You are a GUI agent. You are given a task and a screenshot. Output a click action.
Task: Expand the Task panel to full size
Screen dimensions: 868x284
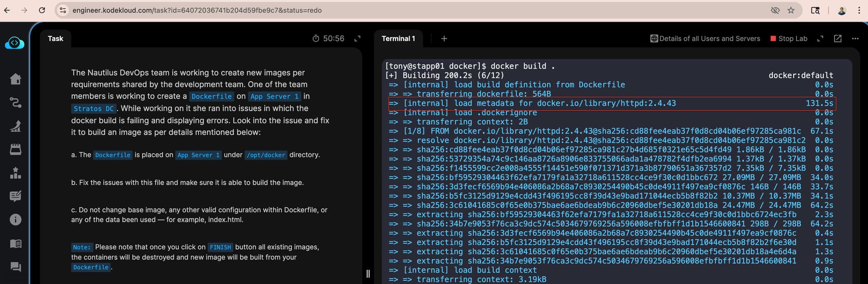tap(357, 38)
